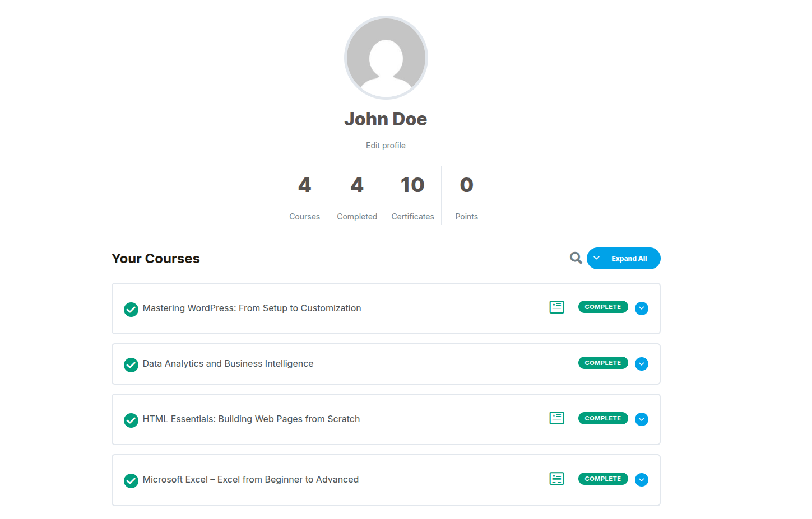Open Mastering WordPress: From Setup to Customization
This screenshot has height=519, width=812.
(252, 308)
